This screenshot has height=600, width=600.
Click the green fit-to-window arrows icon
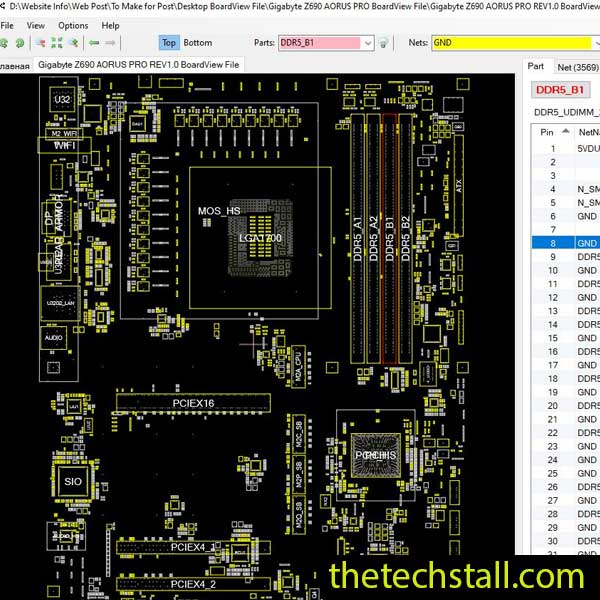coord(57,43)
